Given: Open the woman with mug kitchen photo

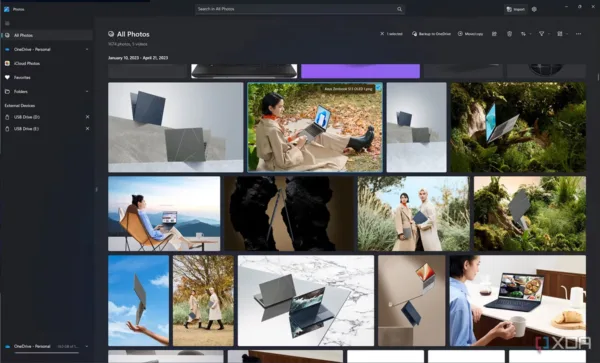Looking at the screenshot, I should [518, 301].
